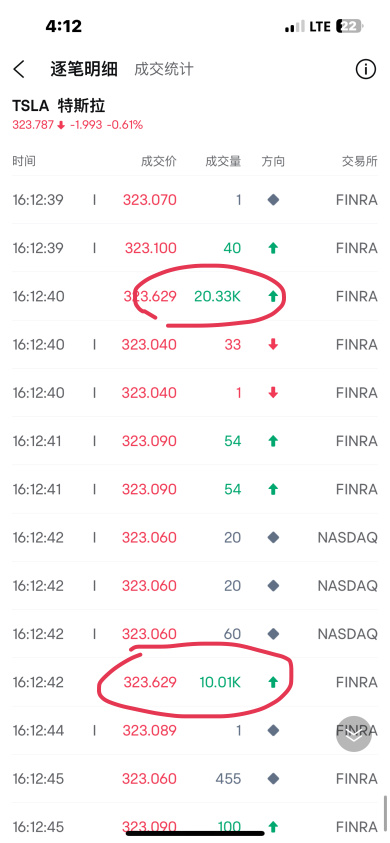Open the info circle icon

coord(366,69)
